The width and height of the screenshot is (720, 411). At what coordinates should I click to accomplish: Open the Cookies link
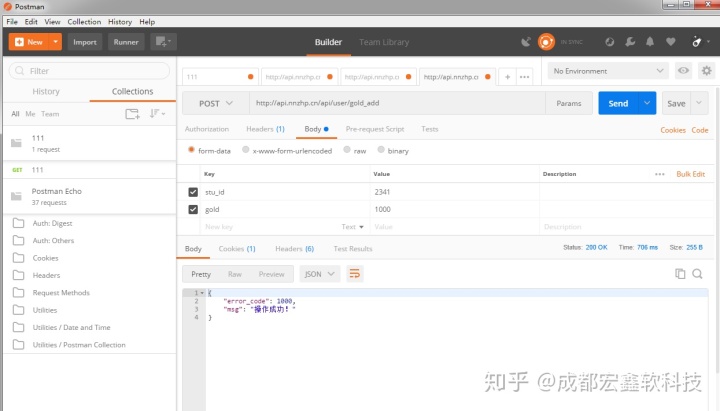673,130
